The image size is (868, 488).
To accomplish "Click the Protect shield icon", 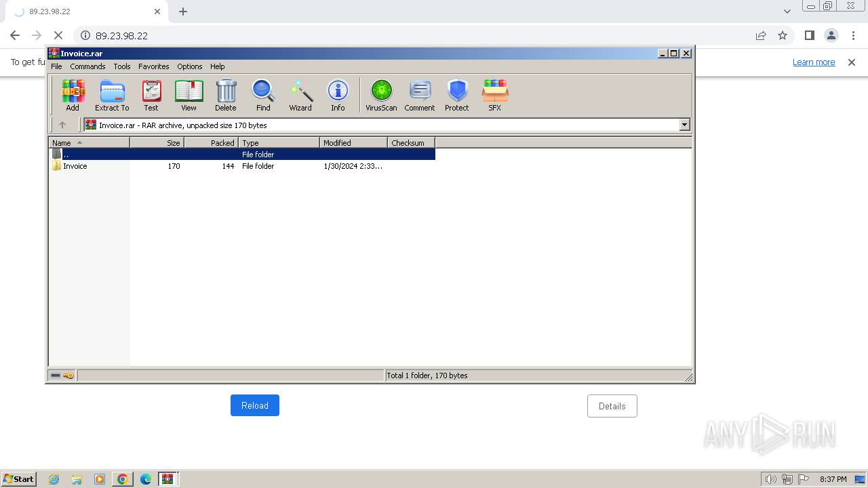I will (x=457, y=96).
